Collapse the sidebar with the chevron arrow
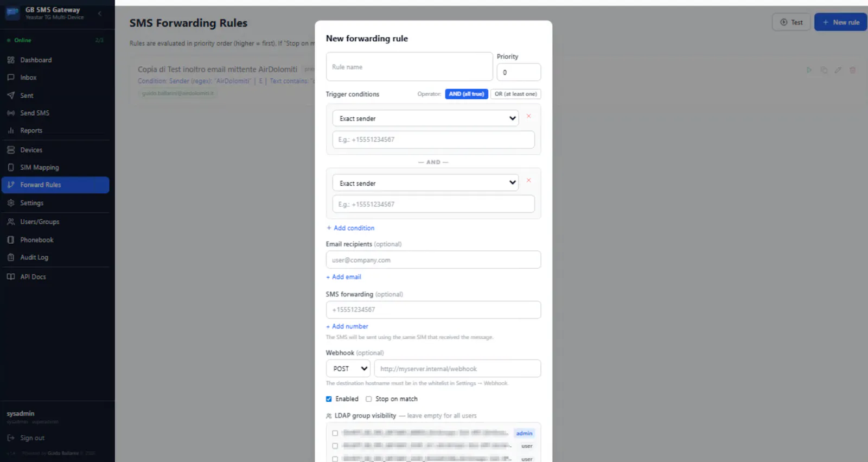The width and height of the screenshot is (868, 462). click(x=100, y=14)
